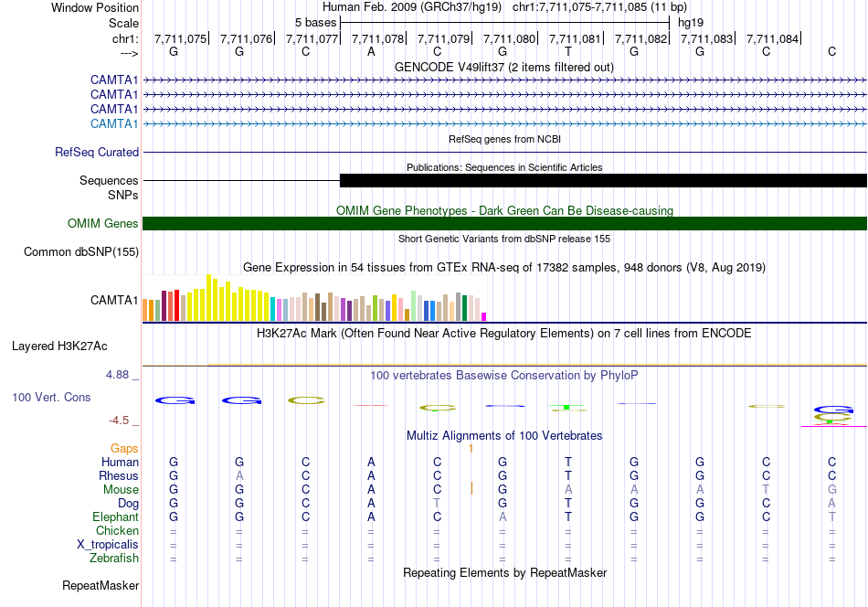
Task: Click the Elephant species label
Action: [115, 516]
